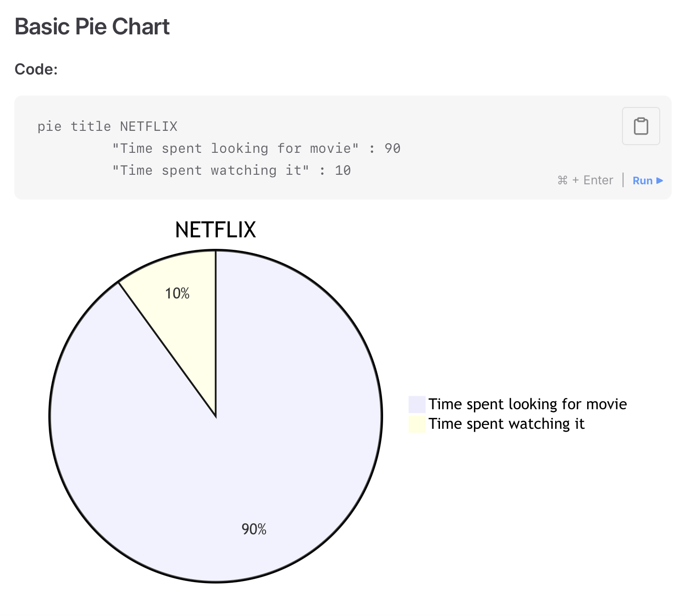This screenshot has width=686, height=616.
Task: Click the number 10 in the code
Action: click(343, 170)
